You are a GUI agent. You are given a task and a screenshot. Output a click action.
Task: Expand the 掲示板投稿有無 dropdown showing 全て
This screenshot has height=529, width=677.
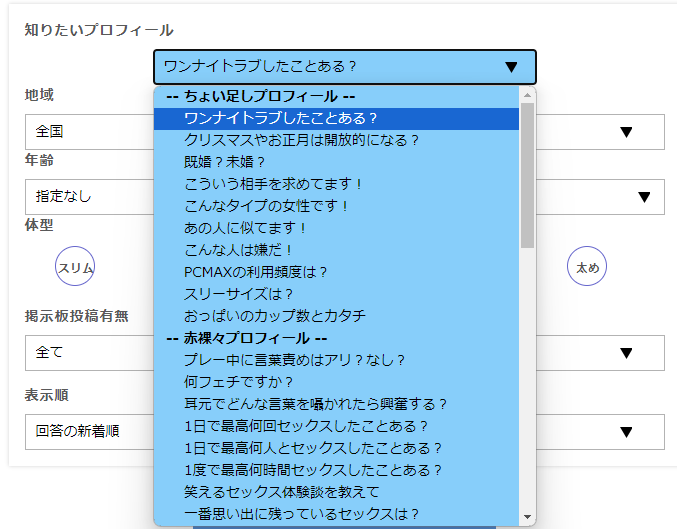(88, 353)
